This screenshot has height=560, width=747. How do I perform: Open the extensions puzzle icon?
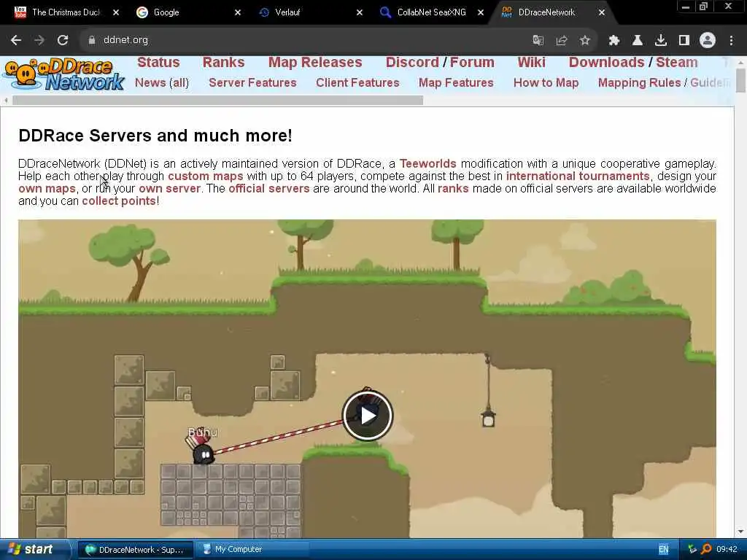click(x=614, y=41)
